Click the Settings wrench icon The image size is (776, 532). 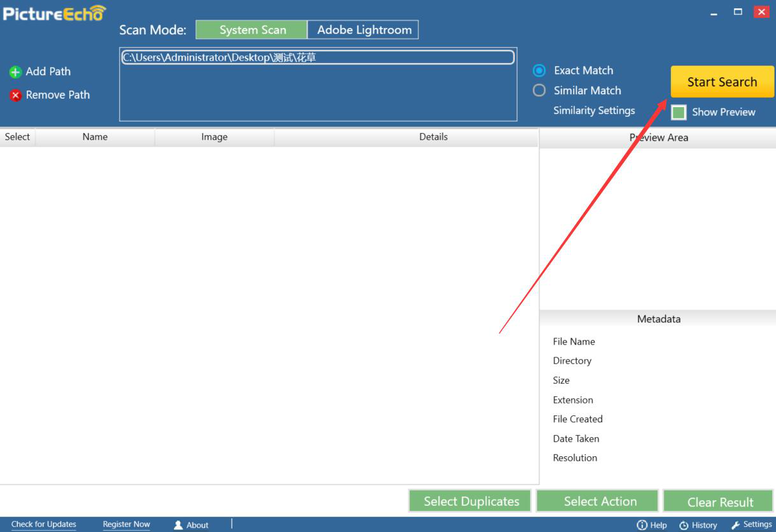(x=736, y=525)
